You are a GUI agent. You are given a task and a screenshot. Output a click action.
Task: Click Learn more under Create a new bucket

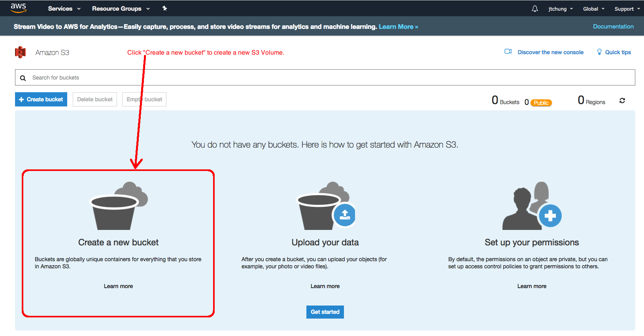click(118, 286)
